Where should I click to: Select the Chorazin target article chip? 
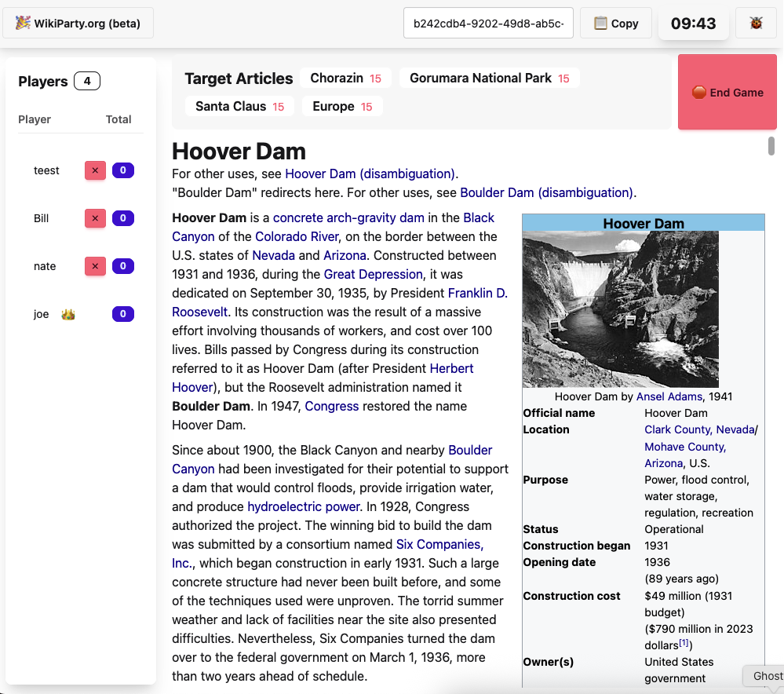point(345,78)
